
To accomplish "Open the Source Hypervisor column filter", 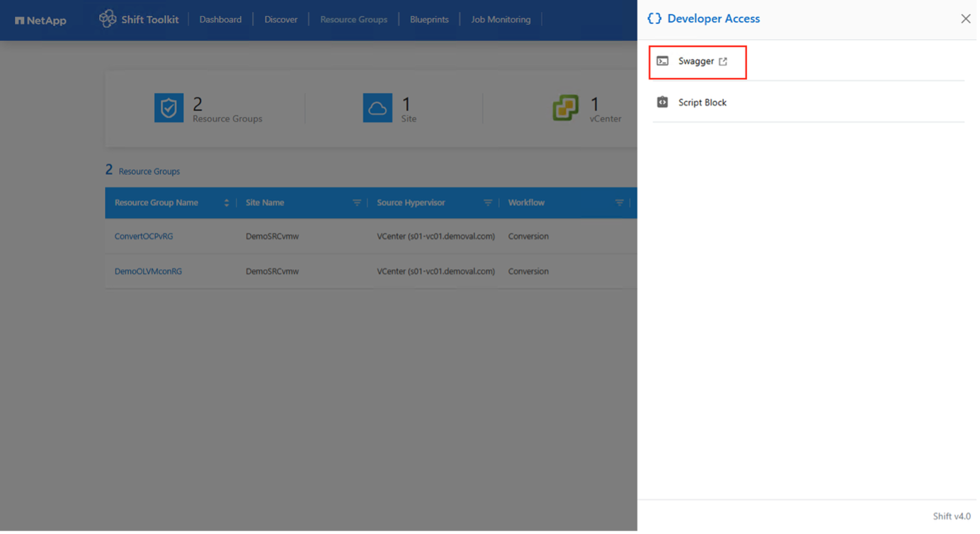I will [x=488, y=203].
